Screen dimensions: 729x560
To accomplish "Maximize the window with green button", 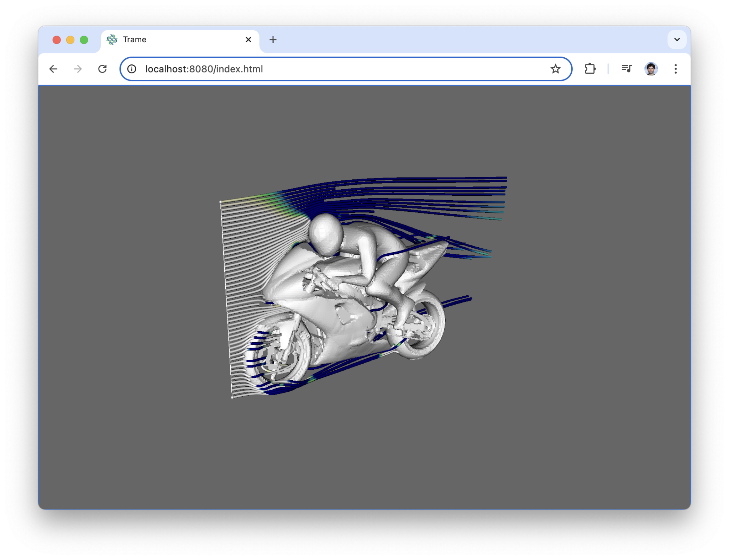I will point(84,40).
